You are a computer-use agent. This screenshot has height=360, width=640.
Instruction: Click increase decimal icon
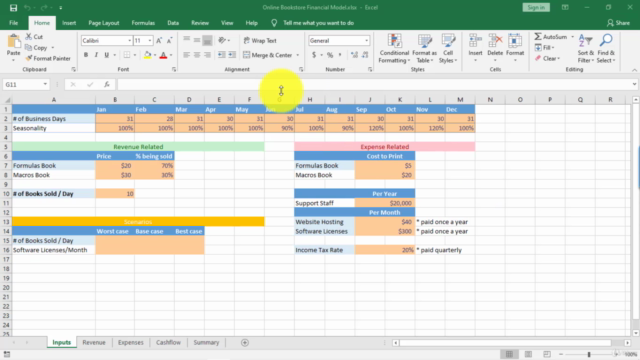click(354, 55)
